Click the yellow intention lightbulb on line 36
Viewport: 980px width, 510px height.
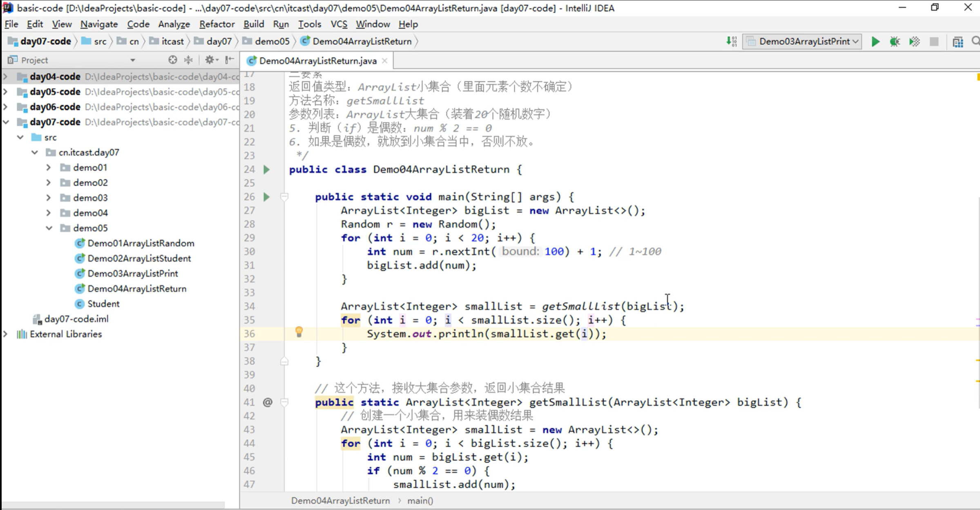tap(299, 332)
